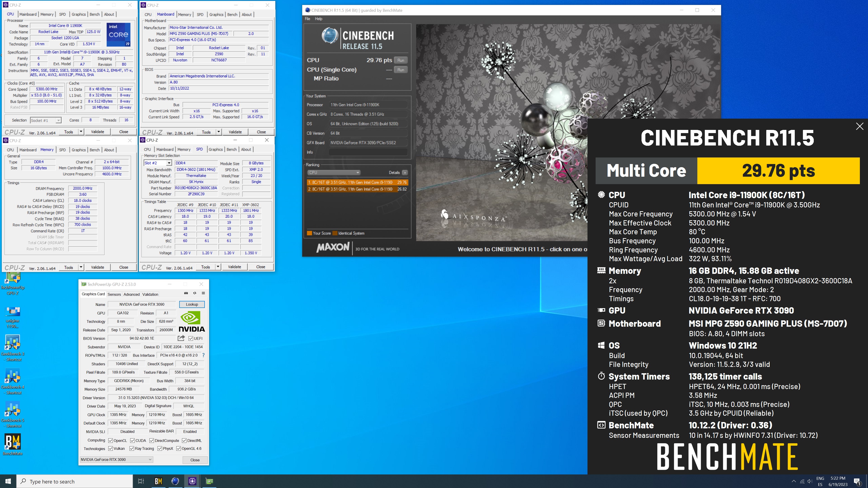Click GPU-Z BIOS share/export icon
This screenshot has width=868, height=488.
click(x=181, y=338)
